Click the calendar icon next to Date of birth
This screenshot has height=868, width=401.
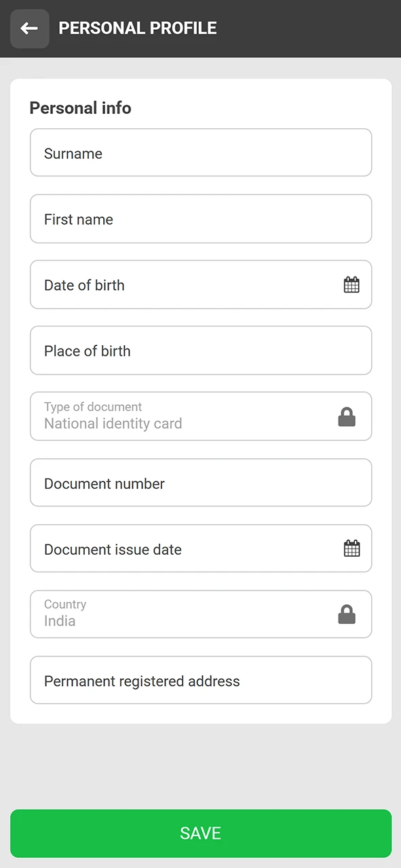click(351, 284)
